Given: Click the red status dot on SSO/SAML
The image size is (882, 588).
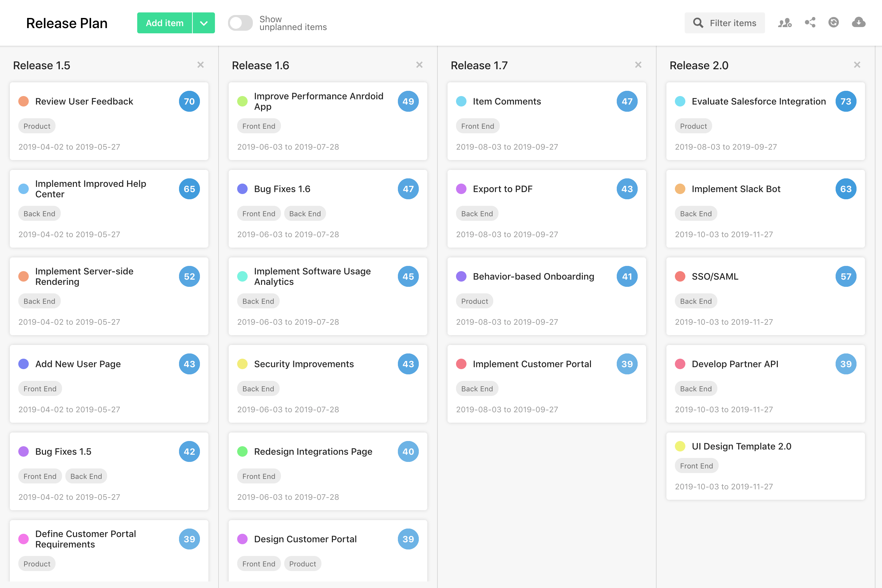Looking at the screenshot, I should [680, 276].
